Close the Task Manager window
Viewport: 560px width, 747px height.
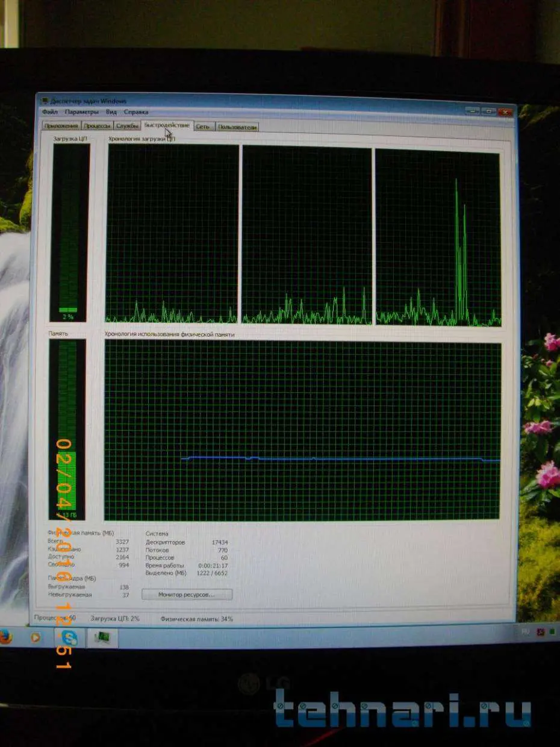[505, 112]
